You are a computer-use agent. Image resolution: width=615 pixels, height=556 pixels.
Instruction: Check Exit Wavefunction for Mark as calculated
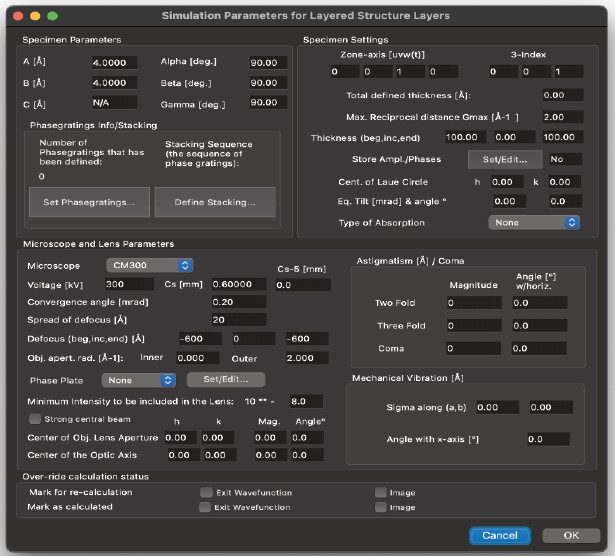pyautogui.click(x=206, y=507)
